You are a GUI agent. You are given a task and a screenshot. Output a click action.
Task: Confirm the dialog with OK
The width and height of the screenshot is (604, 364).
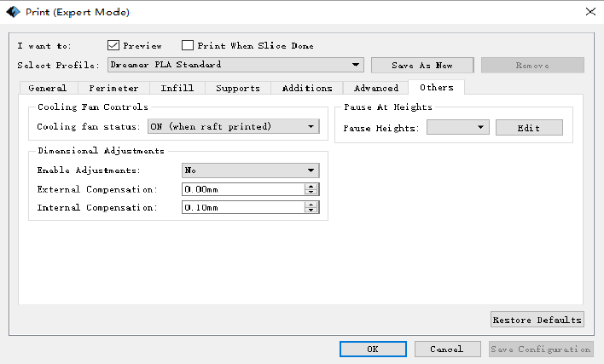point(372,349)
